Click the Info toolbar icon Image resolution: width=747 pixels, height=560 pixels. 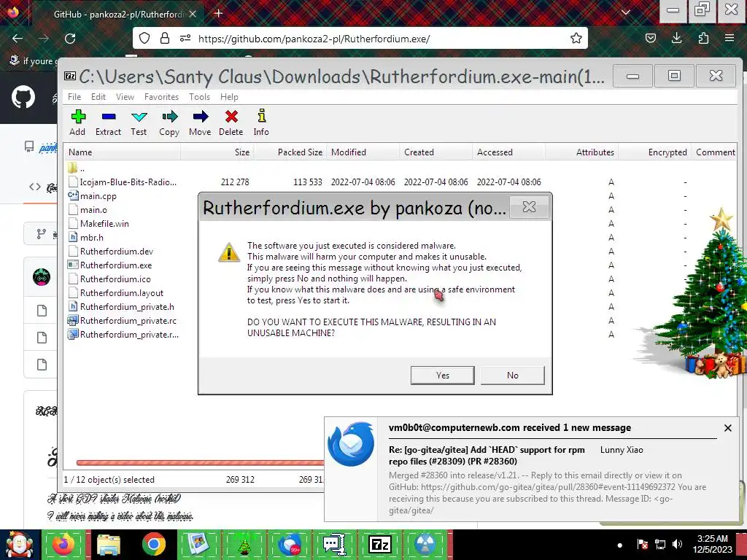click(261, 122)
